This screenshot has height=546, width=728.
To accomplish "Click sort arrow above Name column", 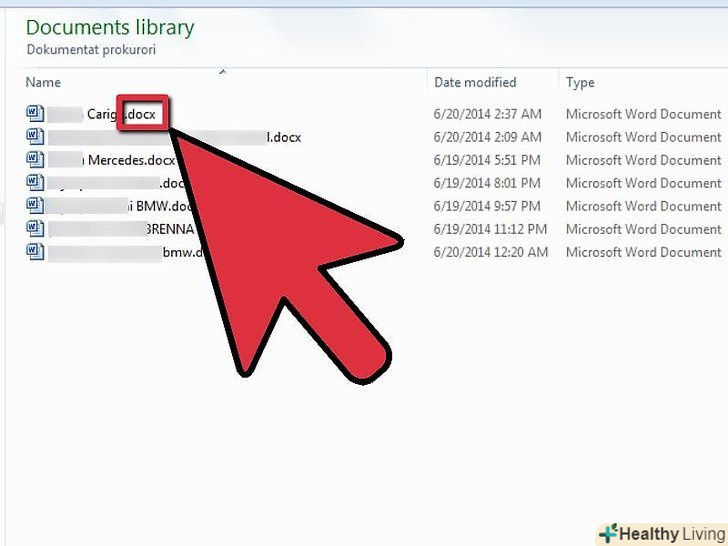I will coord(223,72).
